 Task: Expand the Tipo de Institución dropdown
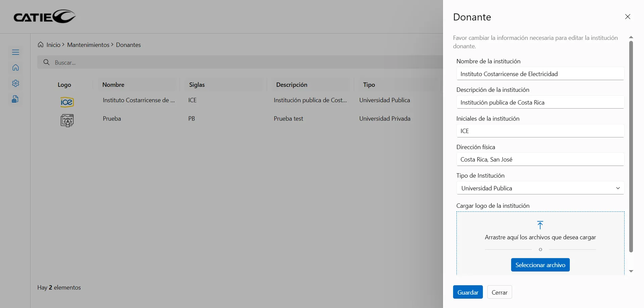click(x=540, y=188)
